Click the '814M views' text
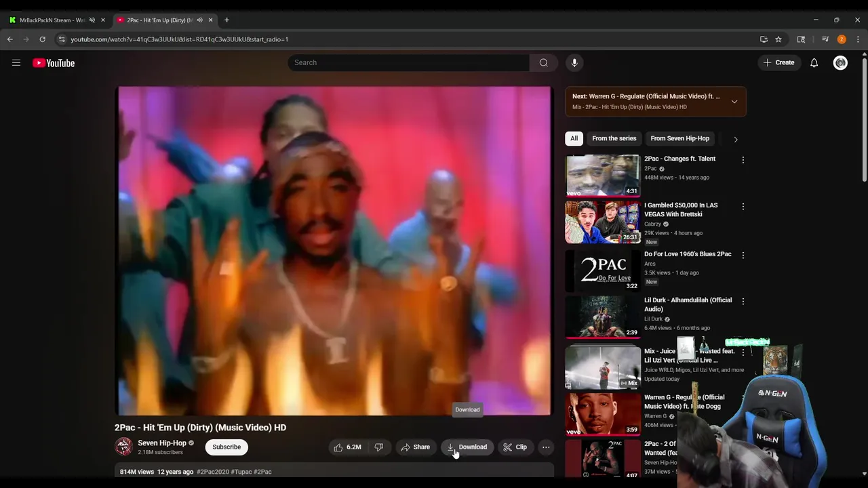Viewport: 868px width, 488px height. pos(137,472)
